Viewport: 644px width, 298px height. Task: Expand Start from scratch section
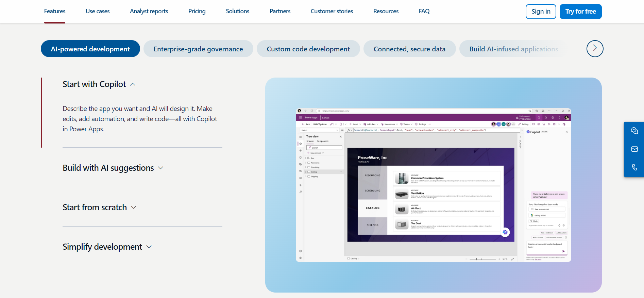click(x=99, y=207)
